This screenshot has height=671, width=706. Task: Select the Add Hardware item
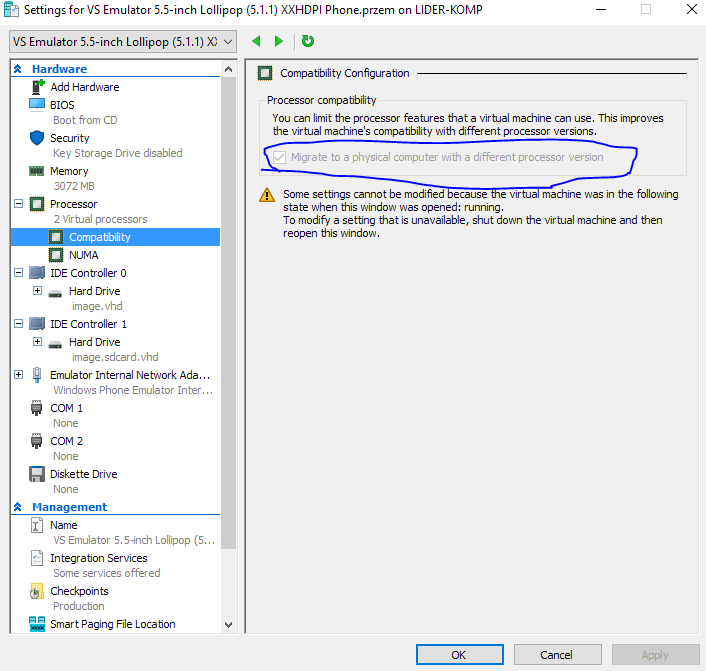(x=85, y=87)
